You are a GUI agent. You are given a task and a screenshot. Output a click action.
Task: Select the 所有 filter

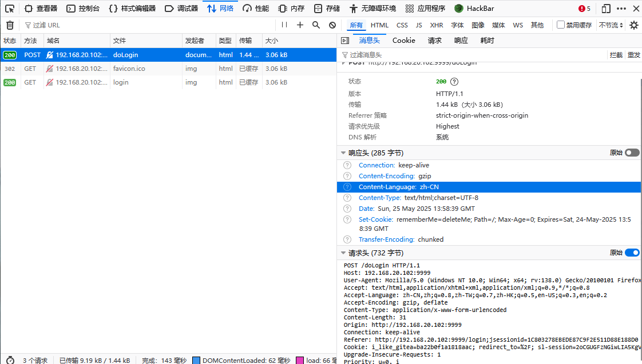click(x=356, y=25)
